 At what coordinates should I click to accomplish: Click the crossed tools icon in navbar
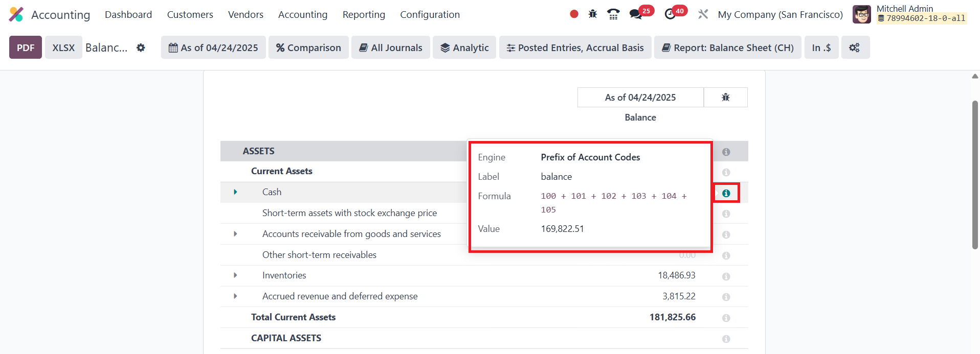[703, 14]
